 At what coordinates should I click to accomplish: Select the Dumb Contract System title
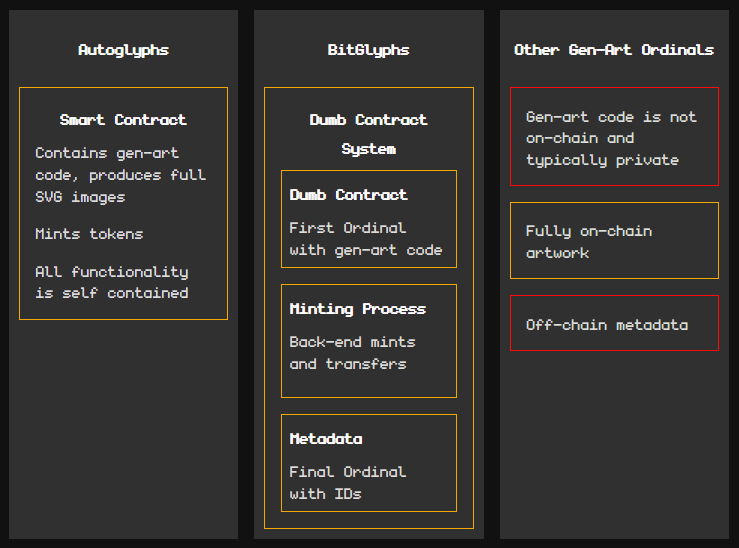point(368,134)
